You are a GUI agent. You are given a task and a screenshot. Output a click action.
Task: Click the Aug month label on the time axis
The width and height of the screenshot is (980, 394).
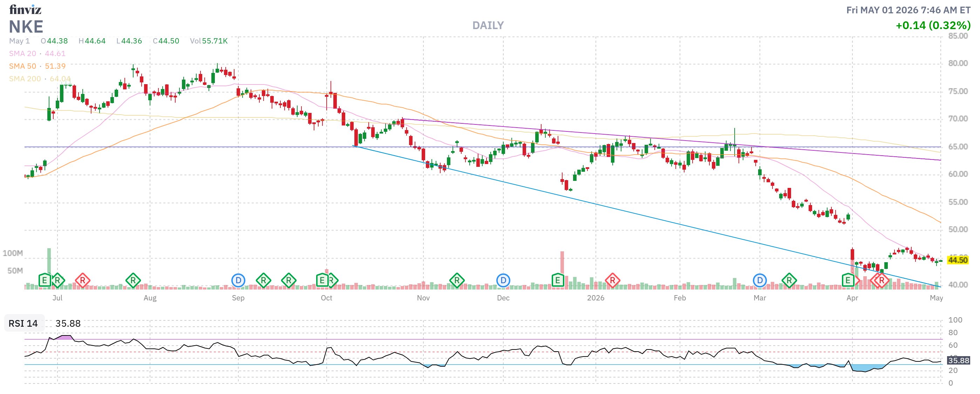pos(150,298)
